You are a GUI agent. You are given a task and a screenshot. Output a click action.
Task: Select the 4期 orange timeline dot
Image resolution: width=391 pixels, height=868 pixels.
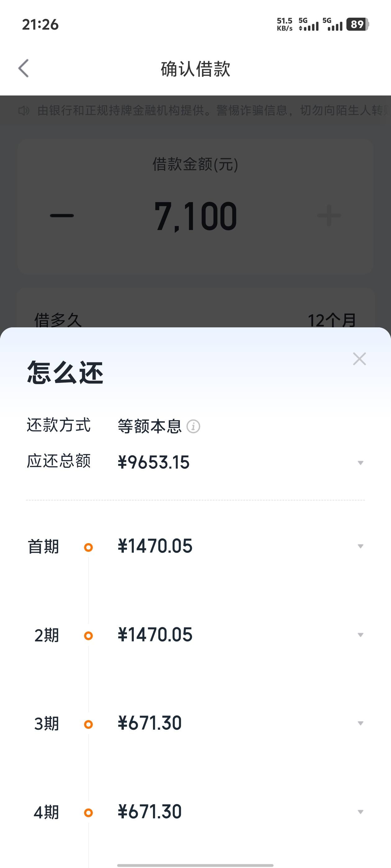pyautogui.click(x=88, y=813)
